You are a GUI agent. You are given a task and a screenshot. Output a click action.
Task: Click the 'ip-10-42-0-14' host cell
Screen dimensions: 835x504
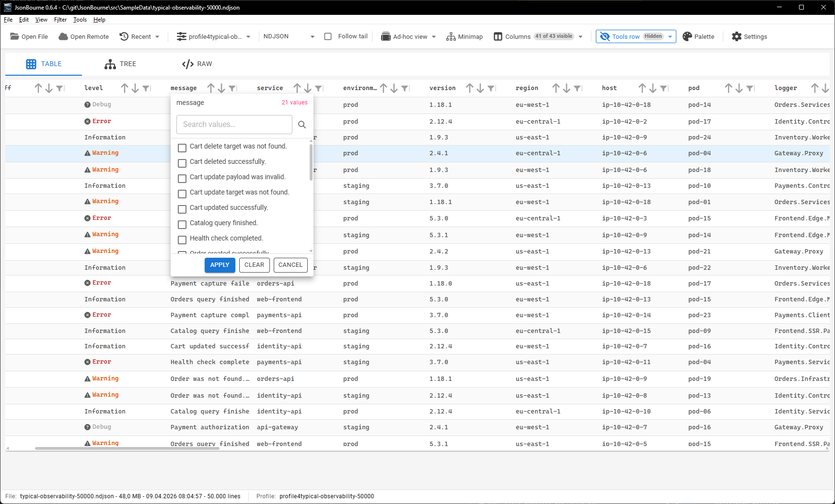pos(626,315)
